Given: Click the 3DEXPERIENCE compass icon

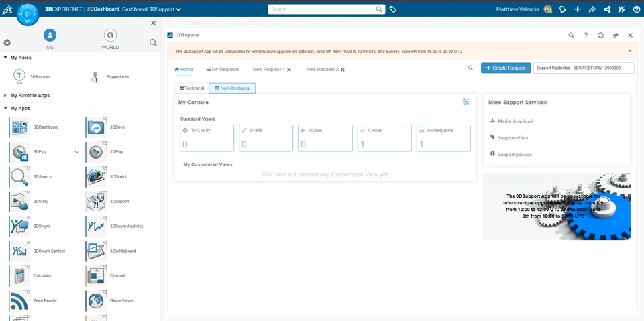Looking at the screenshot, I should click(28, 14).
